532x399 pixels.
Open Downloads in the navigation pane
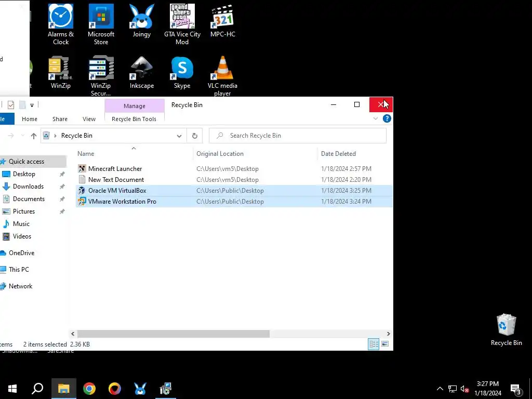coord(28,187)
